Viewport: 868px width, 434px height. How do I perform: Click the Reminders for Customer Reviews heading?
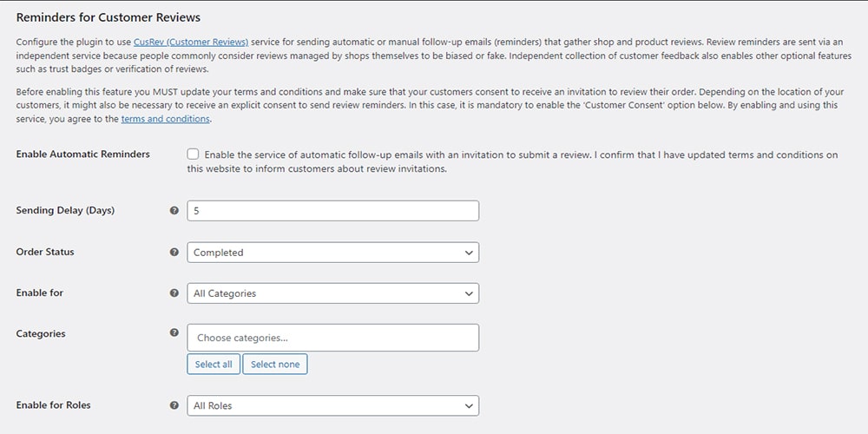(x=108, y=17)
